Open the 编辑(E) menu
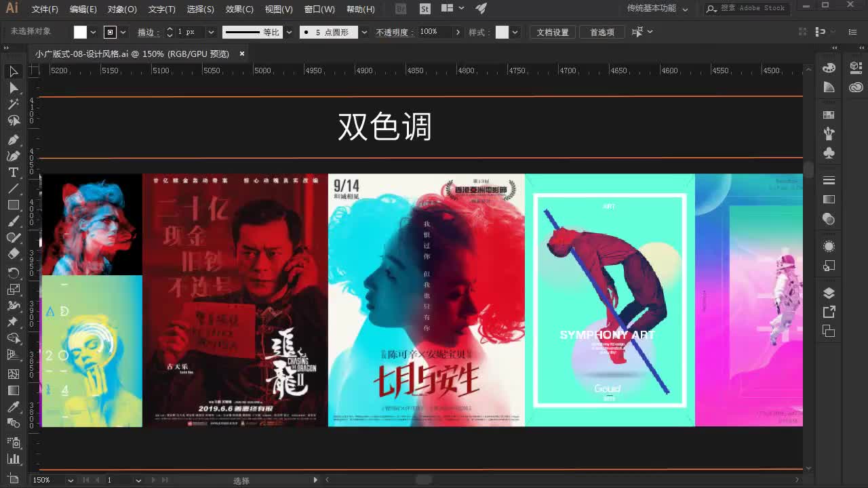Screen dimensions: 868x488 click(x=83, y=9)
